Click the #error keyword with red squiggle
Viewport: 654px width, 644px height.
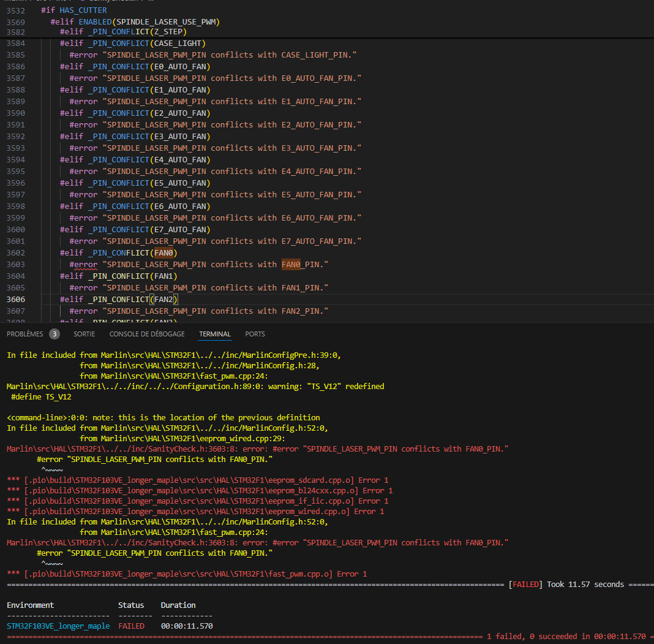tap(83, 264)
